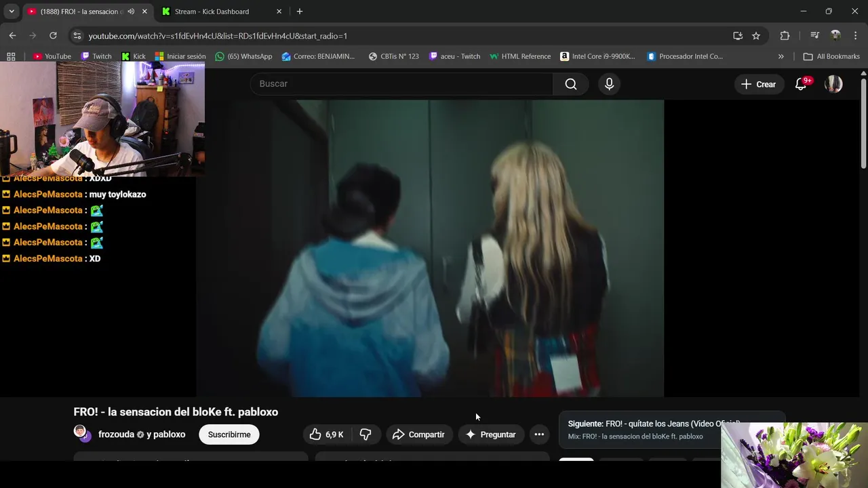Open the YouTube bookmark
The image size is (868, 488).
pyautogui.click(x=52, y=56)
